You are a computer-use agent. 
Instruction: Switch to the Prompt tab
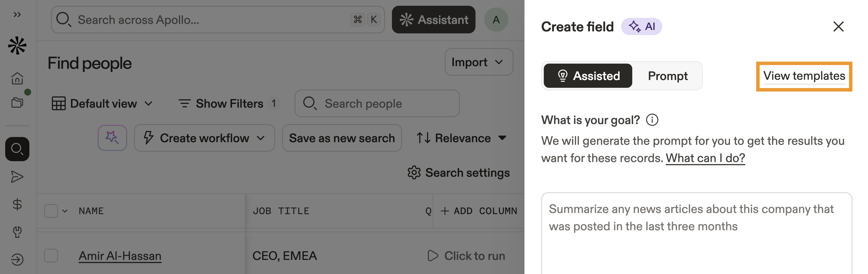click(667, 76)
